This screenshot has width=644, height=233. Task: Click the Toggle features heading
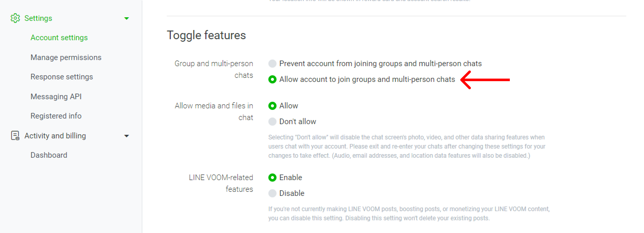(206, 35)
